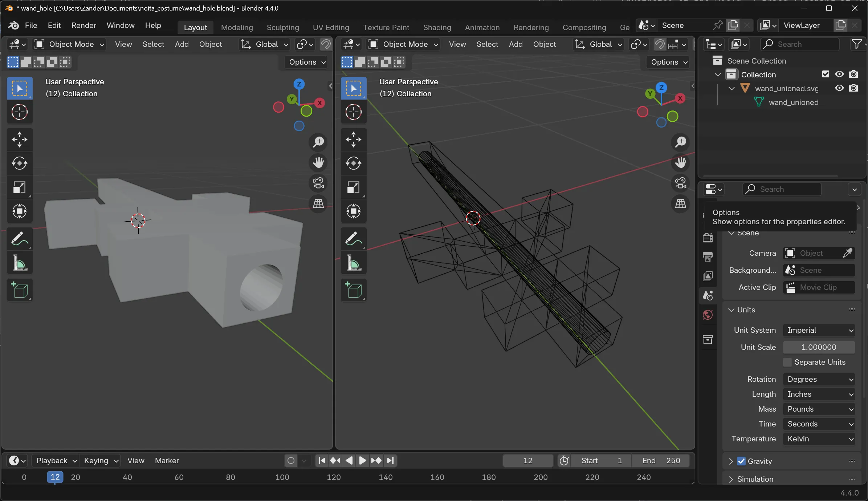Select the Rotate tool in right viewport
The width and height of the screenshot is (868, 501).
tap(353, 163)
